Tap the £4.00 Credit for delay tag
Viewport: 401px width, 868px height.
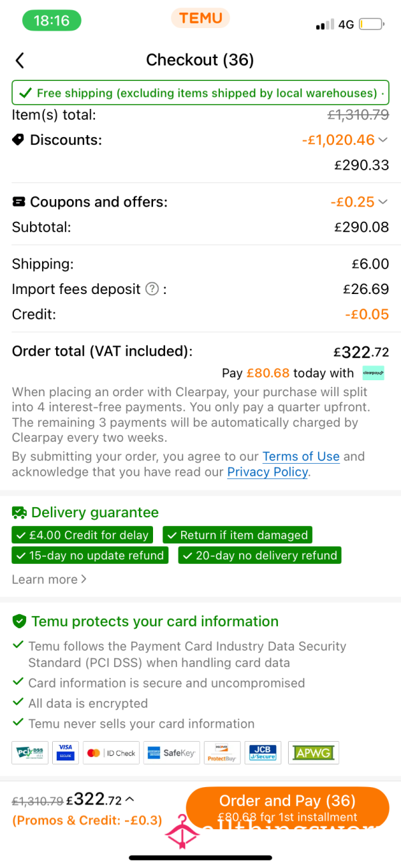pyautogui.click(x=83, y=535)
